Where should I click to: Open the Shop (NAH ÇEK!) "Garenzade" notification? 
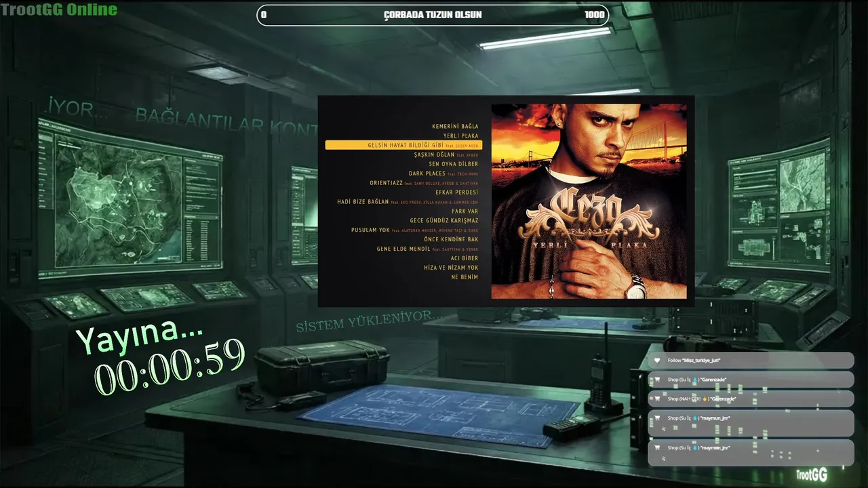(751, 399)
